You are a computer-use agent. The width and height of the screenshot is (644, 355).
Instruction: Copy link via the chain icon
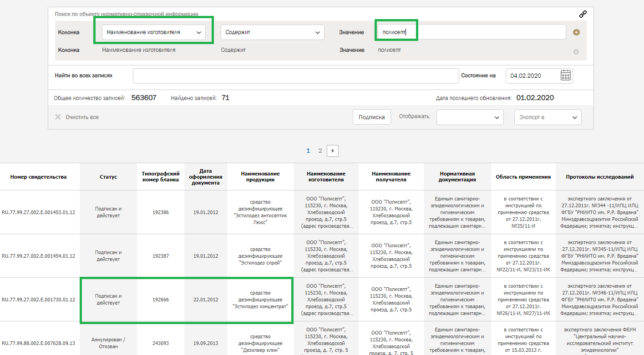583,14
